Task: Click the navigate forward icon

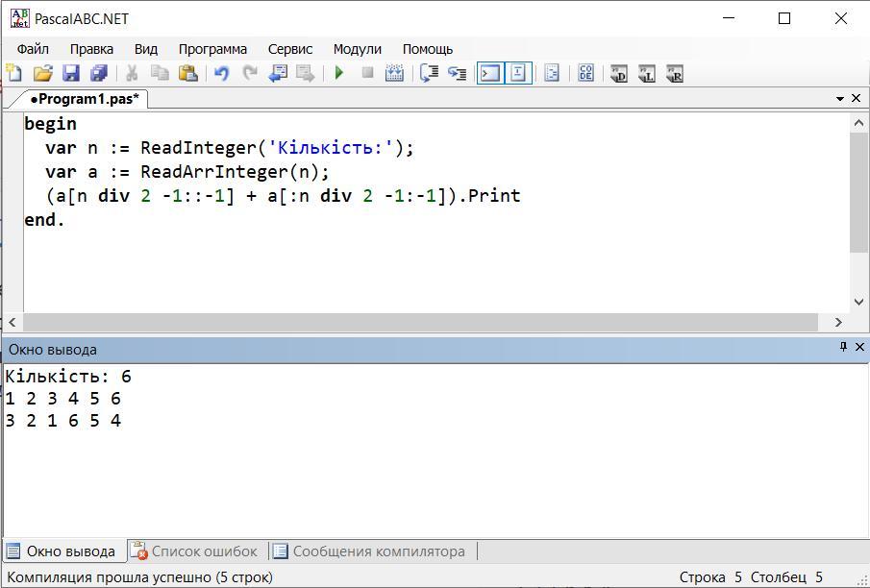Action: tap(306, 73)
